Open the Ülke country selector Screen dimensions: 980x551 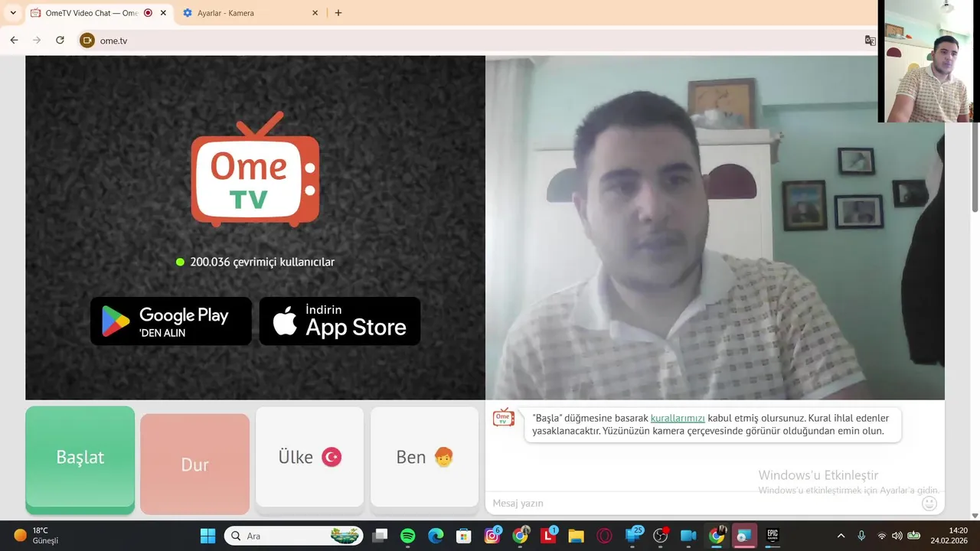point(309,457)
